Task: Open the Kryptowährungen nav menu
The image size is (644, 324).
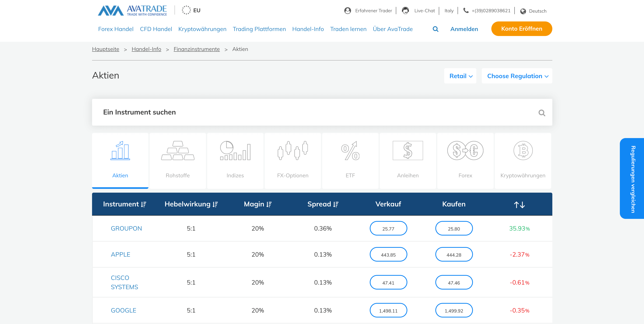Action: [202, 29]
